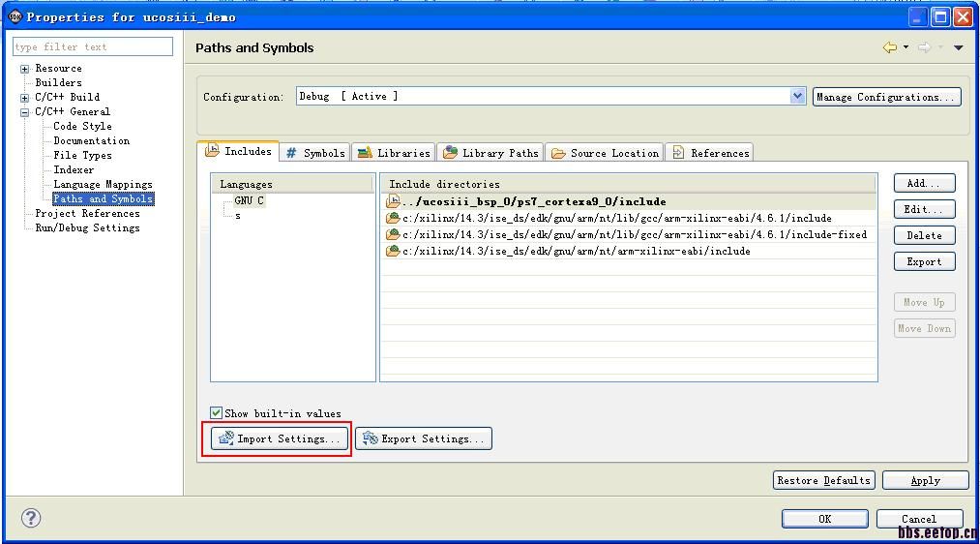Image resolution: width=980 pixels, height=544 pixels.
Task: Select Resource in the tree
Action: (x=59, y=68)
